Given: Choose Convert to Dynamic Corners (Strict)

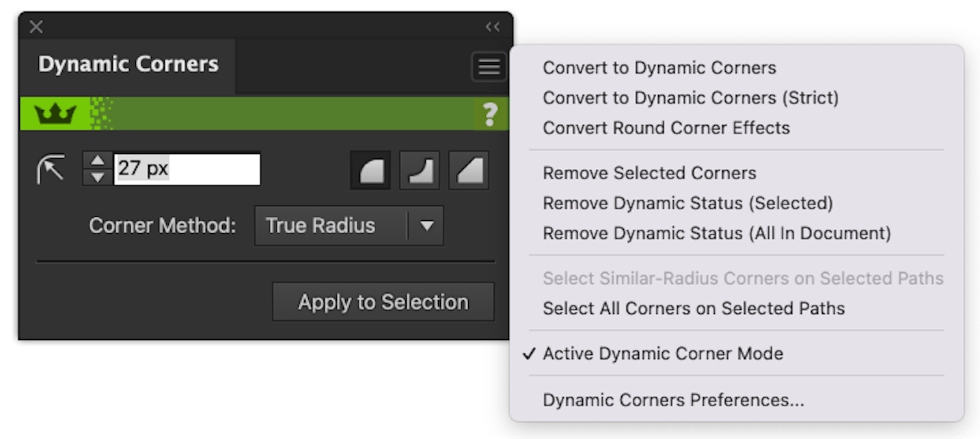Looking at the screenshot, I should click(x=691, y=98).
